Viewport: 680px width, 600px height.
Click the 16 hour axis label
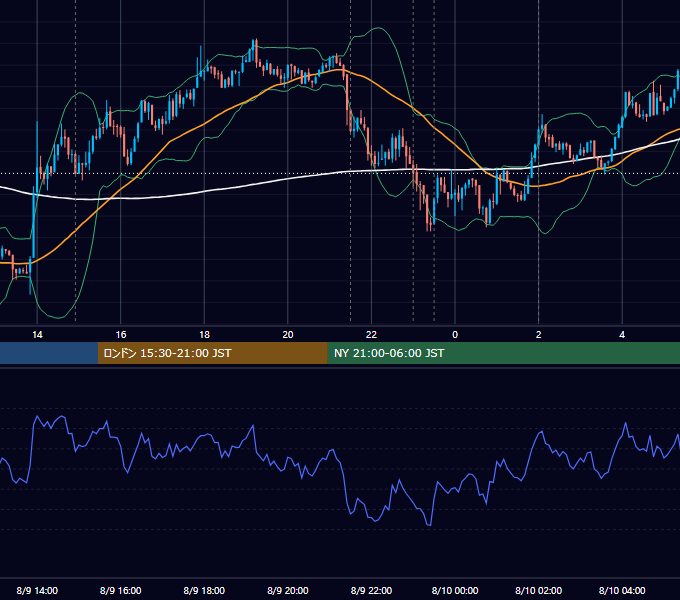click(121, 335)
